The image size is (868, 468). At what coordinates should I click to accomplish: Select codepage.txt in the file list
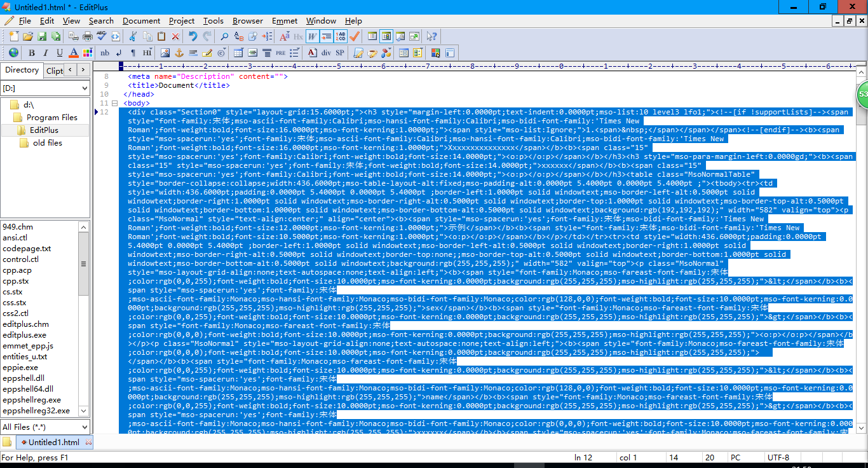pos(27,249)
